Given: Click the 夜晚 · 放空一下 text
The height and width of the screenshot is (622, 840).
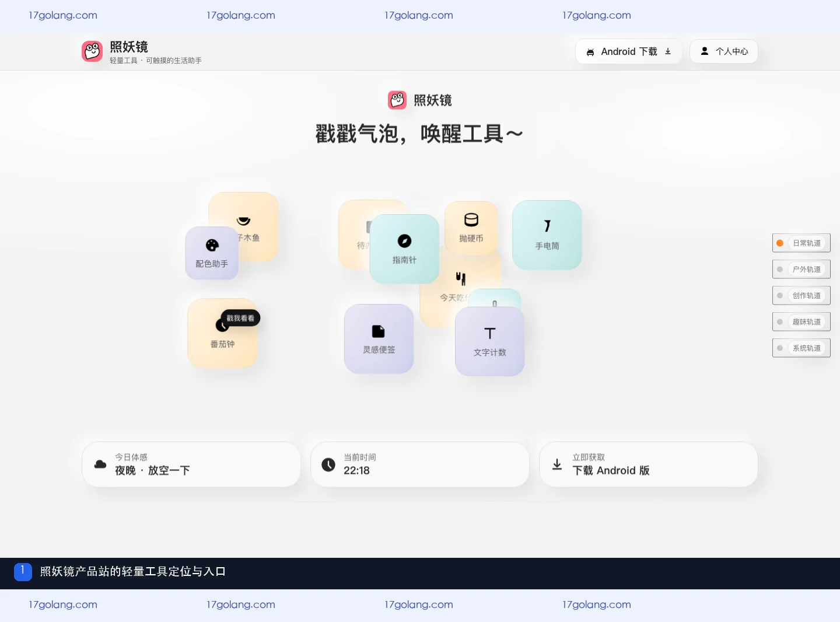Looking at the screenshot, I should 152,470.
